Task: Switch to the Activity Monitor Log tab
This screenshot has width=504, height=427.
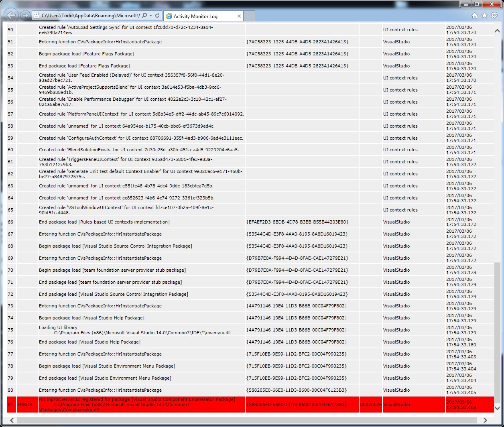Action: click(x=201, y=16)
